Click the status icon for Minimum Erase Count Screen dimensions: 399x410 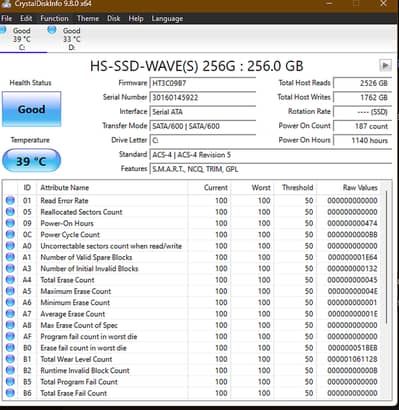point(10,302)
